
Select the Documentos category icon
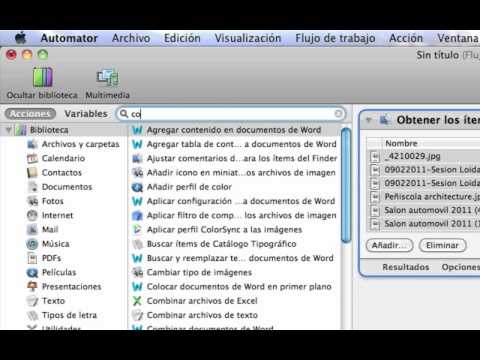32,187
